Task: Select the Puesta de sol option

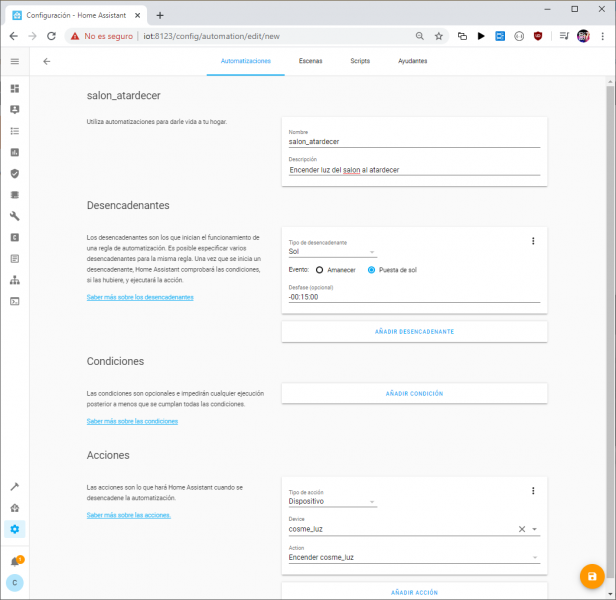Action: 372,269
